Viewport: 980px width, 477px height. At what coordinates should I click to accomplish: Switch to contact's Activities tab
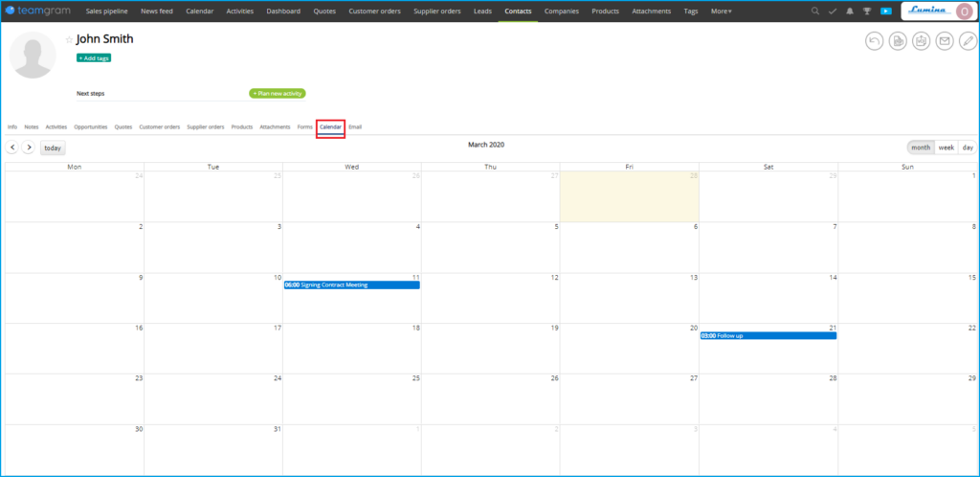pos(56,126)
